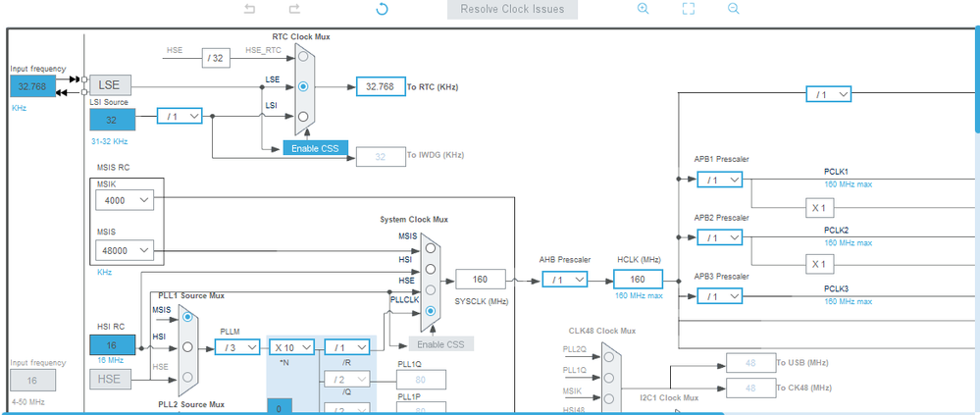980x415 pixels.
Task: Select HSE input on PLL1 Source Mux
Action: (186, 377)
